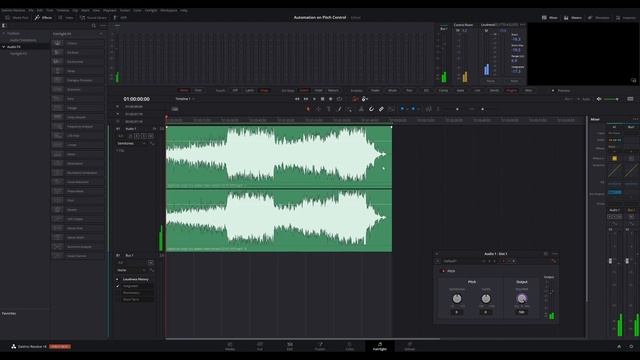
Task: Show the Meters panel
Action: [573, 18]
